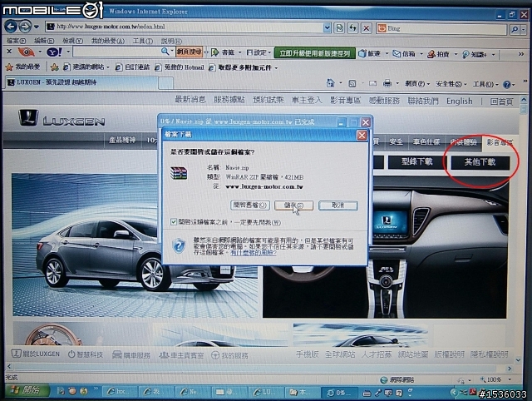Click the Yahoo Y! logo icon
The image size is (532, 401).
coord(54,52)
